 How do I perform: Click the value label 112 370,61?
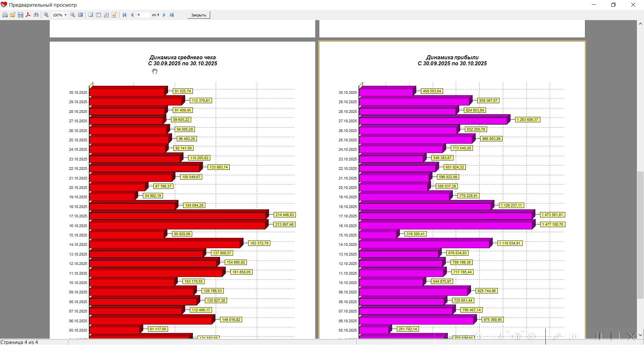coord(201,101)
